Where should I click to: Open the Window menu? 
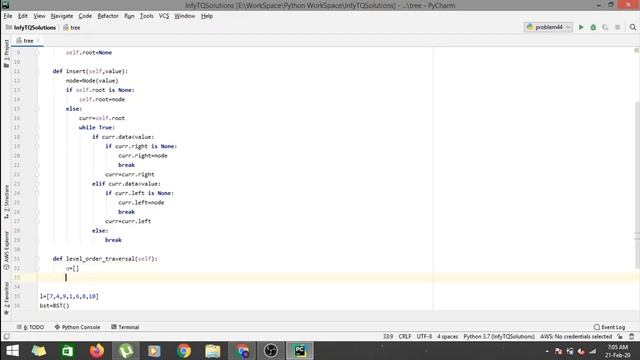tap(184, 16)
